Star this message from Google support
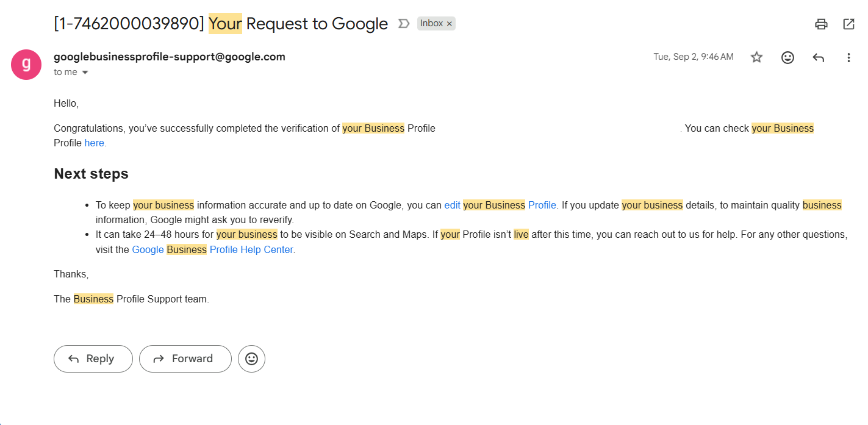The image size is (868, 425). [x=756, y=57]
